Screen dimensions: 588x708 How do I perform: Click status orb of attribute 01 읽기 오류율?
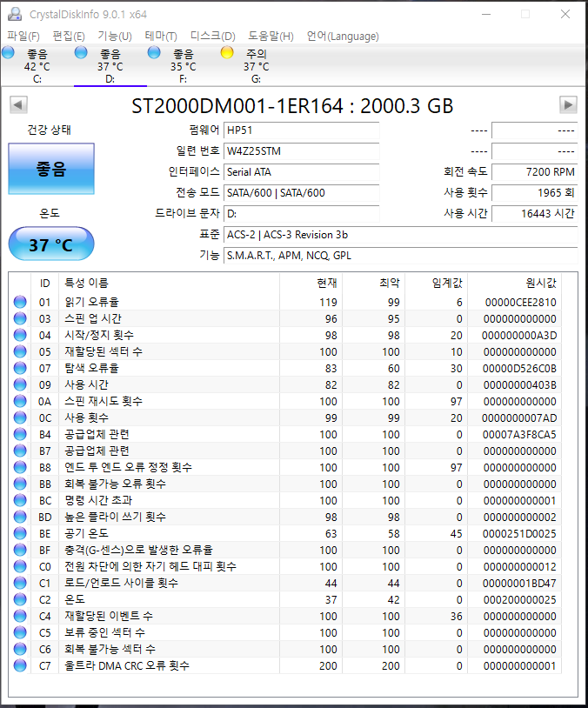pos(20,302)
